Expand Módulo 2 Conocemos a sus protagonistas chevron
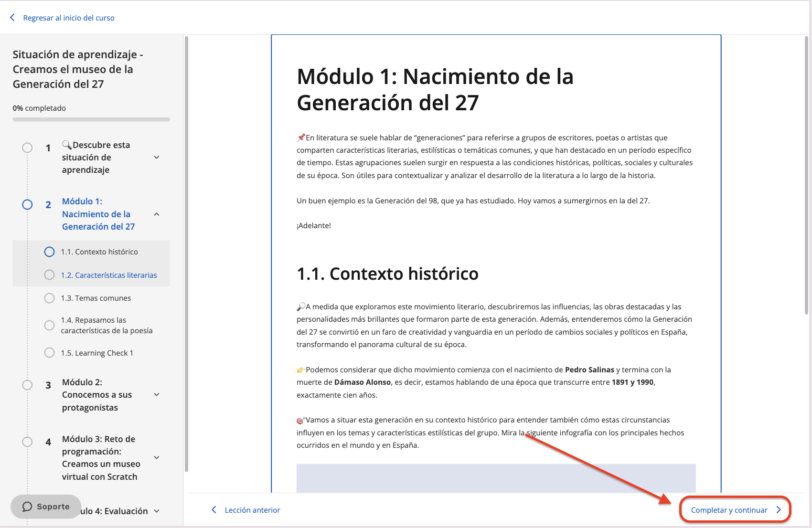Image resolution: width=812 pixels, height=528 pixels. point(157,395)
